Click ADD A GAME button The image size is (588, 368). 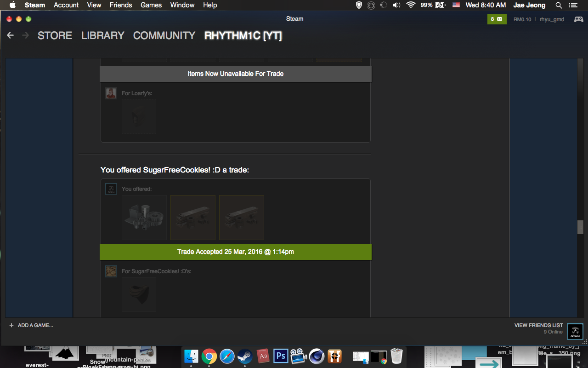tap(31, 325)
